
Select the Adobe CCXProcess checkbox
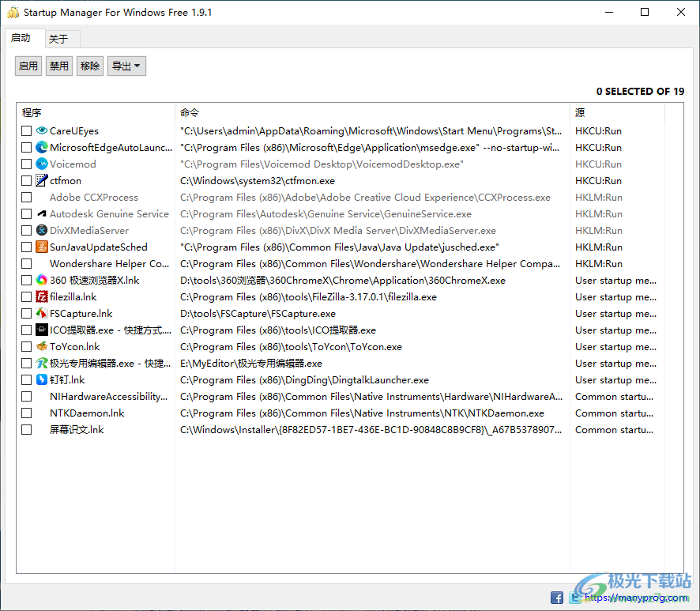click(x=27, y=197)
